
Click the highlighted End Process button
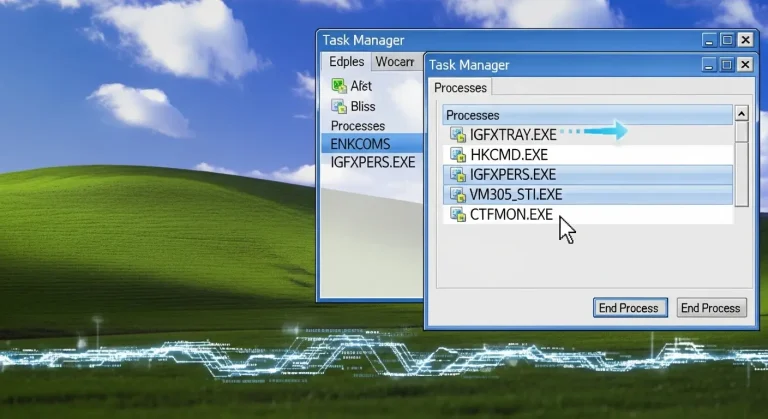[x=630, y=308]
